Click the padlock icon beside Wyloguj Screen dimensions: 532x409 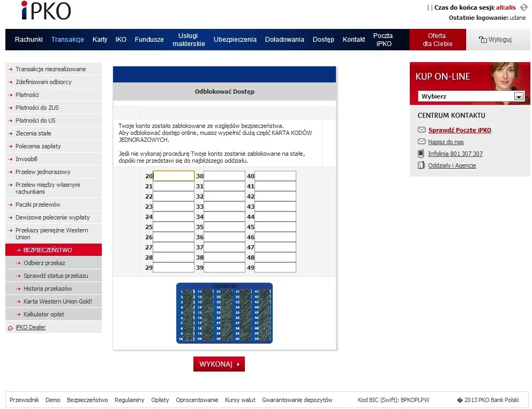[483, 40]
